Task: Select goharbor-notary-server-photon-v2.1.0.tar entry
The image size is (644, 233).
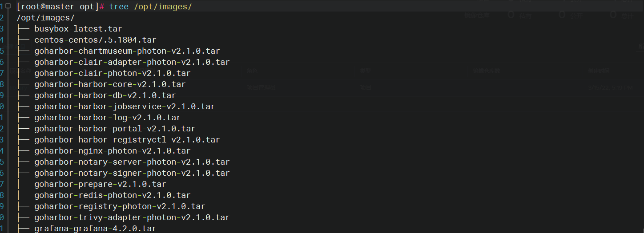Action: tap(132, 162)
